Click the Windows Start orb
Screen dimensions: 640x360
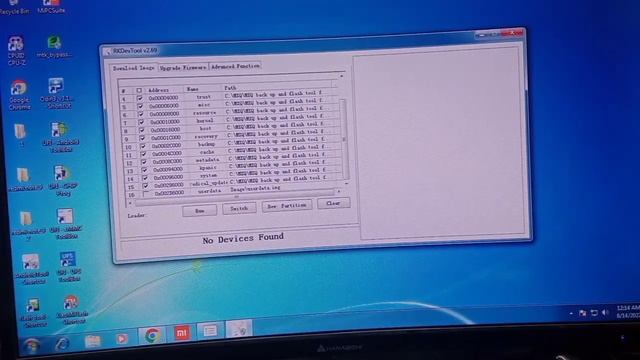click(x=31, y=347)
